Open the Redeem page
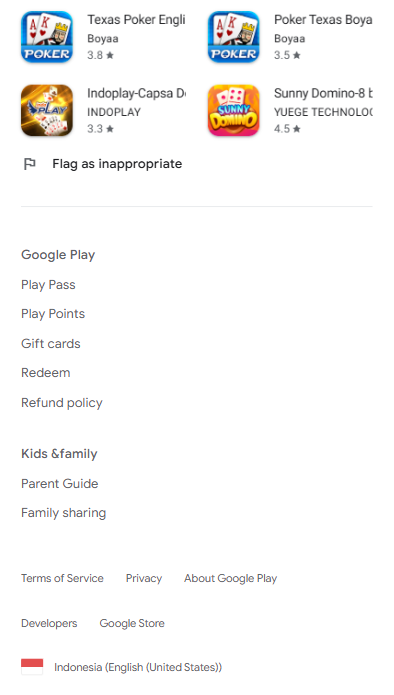This screenshot has width=394, height=695. coord(46,373)
